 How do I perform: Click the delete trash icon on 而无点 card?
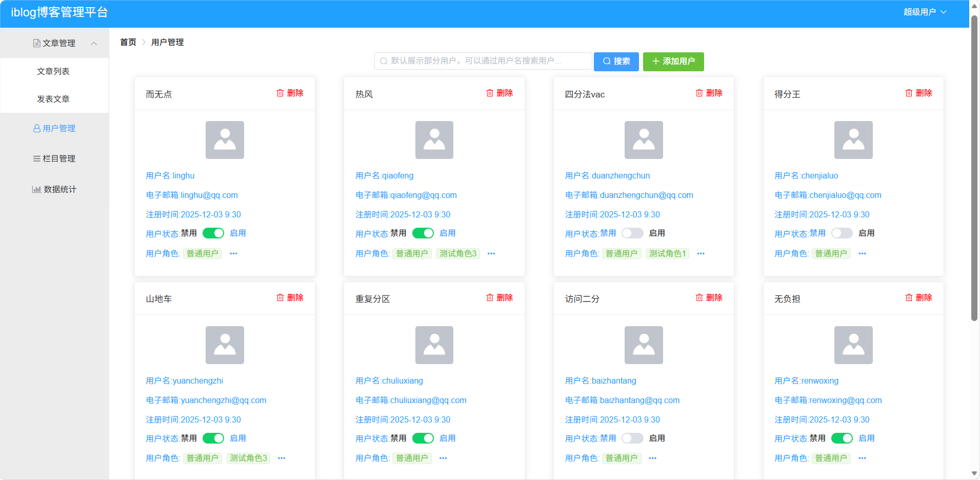point(280,93)
